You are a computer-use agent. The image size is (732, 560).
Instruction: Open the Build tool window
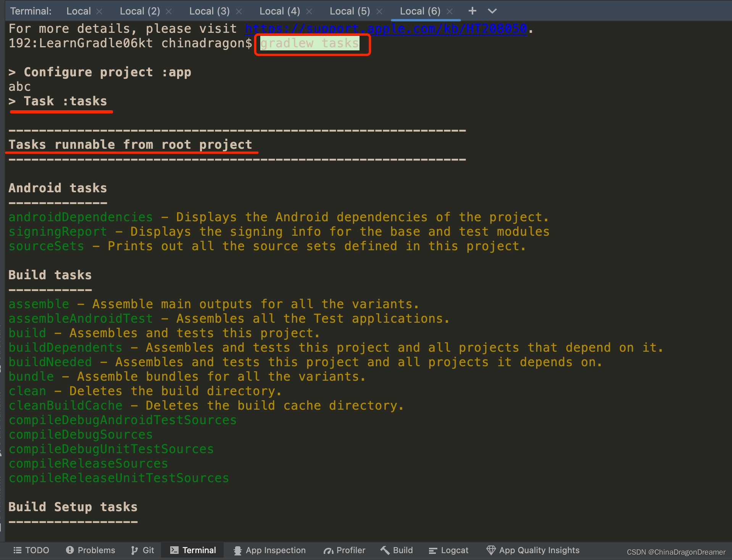[397, 550]
